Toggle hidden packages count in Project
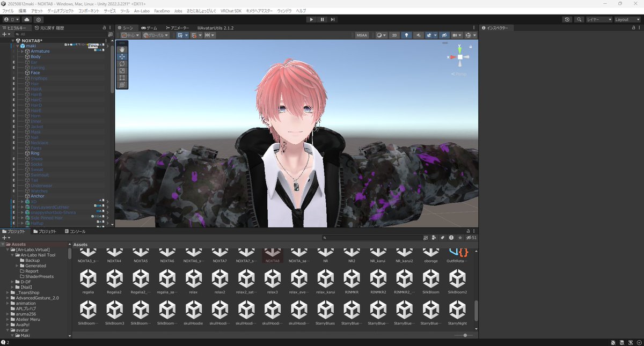Screen dimensions: 644x346 point(472,237)
